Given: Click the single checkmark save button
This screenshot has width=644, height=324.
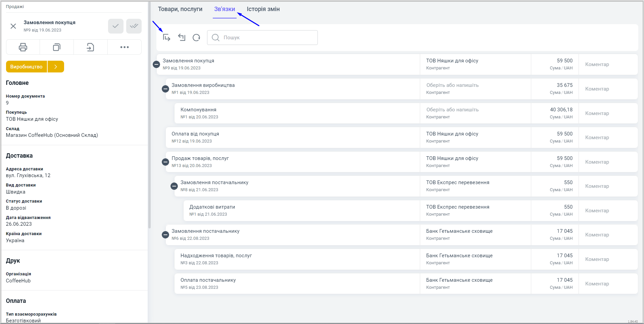Looking at the screenshot, I should tap(115, 26).
